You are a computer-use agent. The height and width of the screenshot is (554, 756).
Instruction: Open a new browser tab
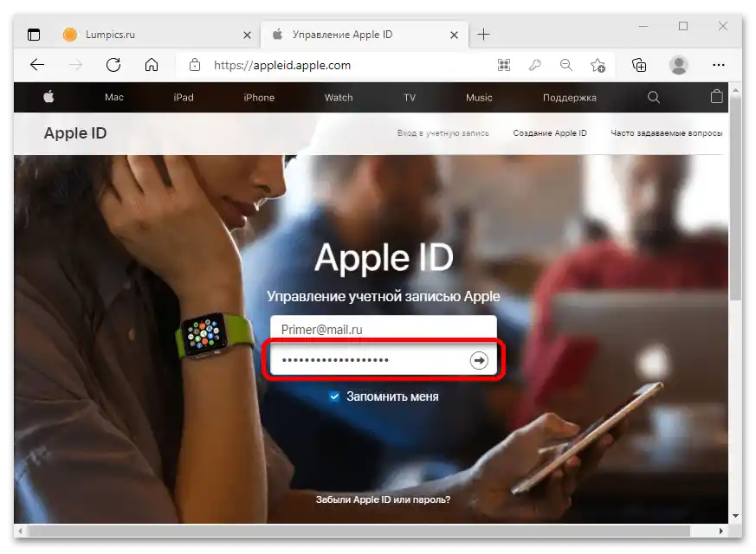click(x=483, y=35)
